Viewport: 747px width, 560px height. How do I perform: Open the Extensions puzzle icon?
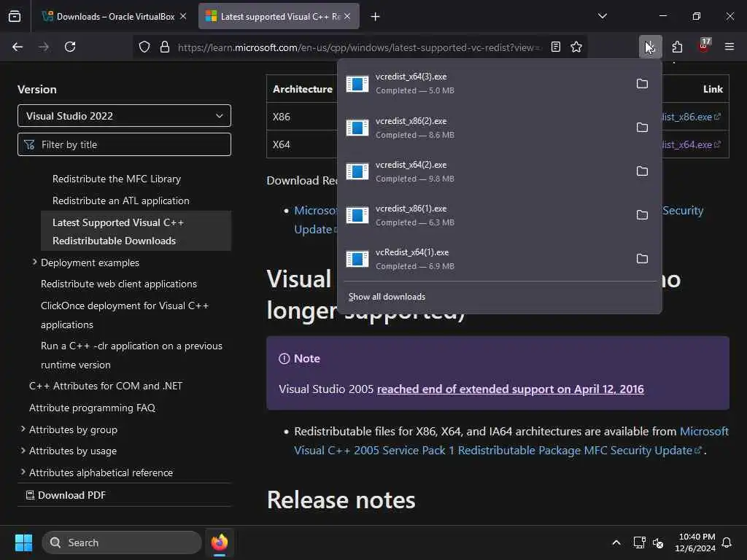(677, 47)
